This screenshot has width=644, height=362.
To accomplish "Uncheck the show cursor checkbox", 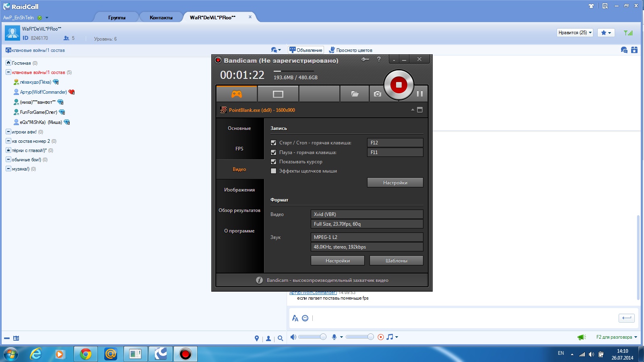I will [274, 162].
